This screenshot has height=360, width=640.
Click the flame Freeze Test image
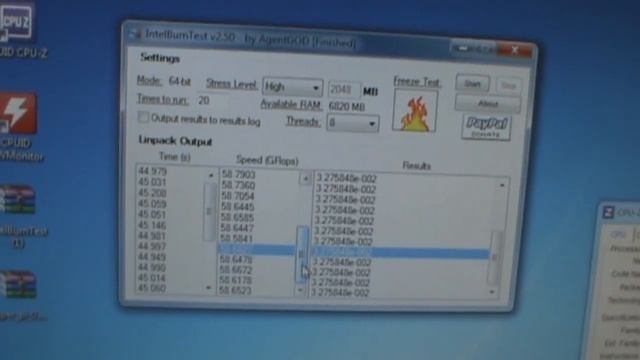415,111
